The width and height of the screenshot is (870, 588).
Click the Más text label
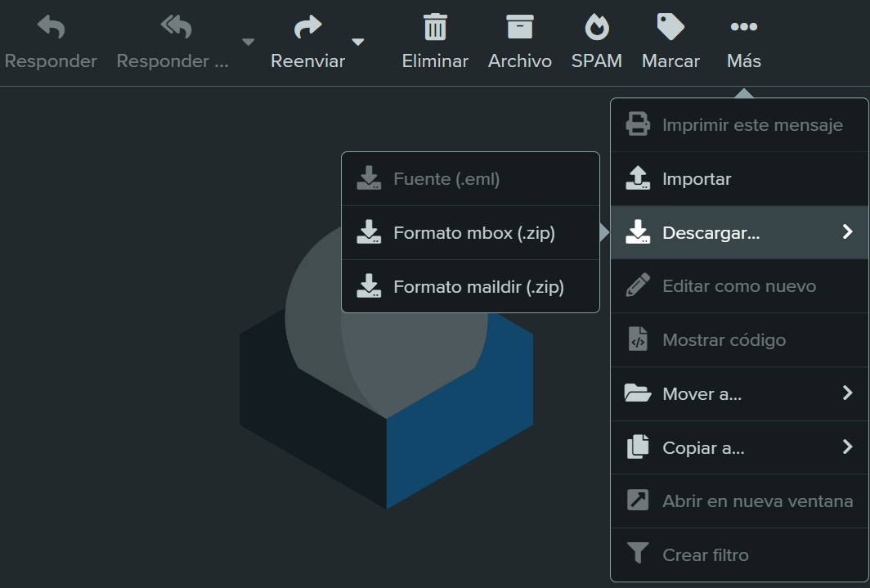click(744, 61)
